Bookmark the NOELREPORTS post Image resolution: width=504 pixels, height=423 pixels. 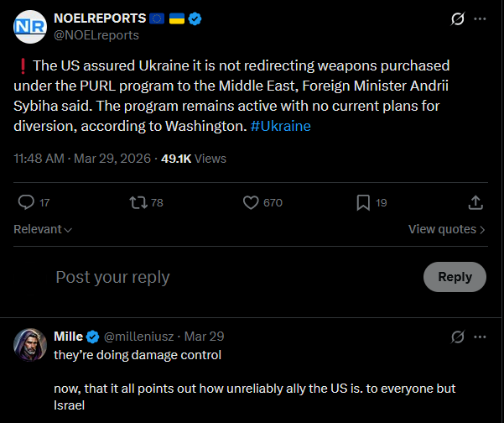click(x=363, y=202)
